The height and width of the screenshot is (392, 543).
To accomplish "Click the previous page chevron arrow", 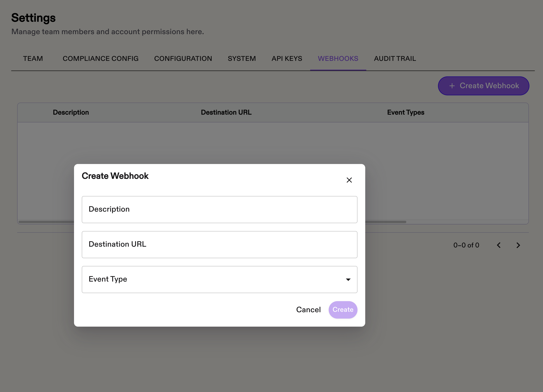I will [x=499, y=245].
